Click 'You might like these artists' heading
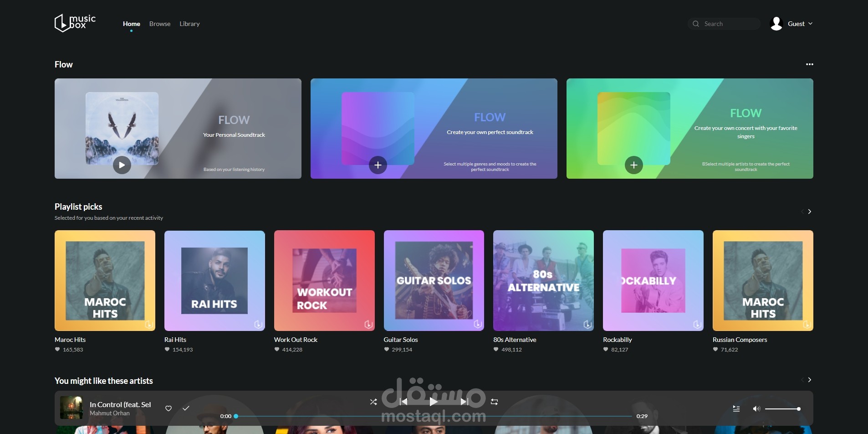 point(104,381)
